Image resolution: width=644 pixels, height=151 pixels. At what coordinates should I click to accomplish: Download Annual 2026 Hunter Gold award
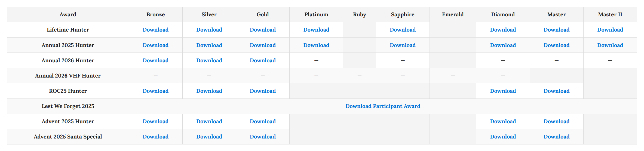[x=263, y=60]
